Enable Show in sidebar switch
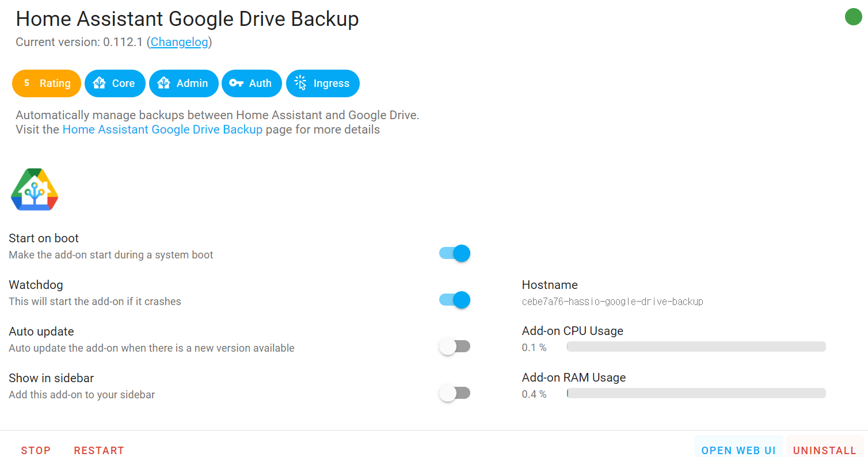Image resolution: width=868 pixels, height=457 pixels. pos(455,393)
